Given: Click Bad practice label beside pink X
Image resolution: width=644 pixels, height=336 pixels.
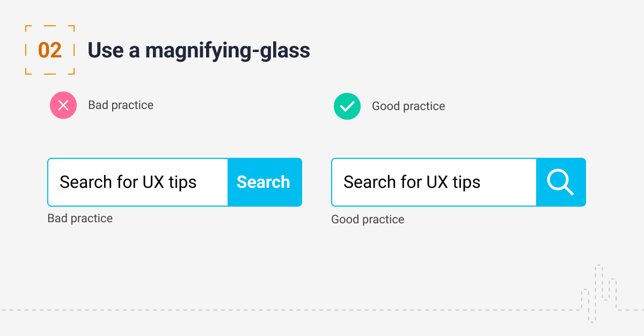Looking at the screenshot, I should pyautogui.click(x=121, y=105).
